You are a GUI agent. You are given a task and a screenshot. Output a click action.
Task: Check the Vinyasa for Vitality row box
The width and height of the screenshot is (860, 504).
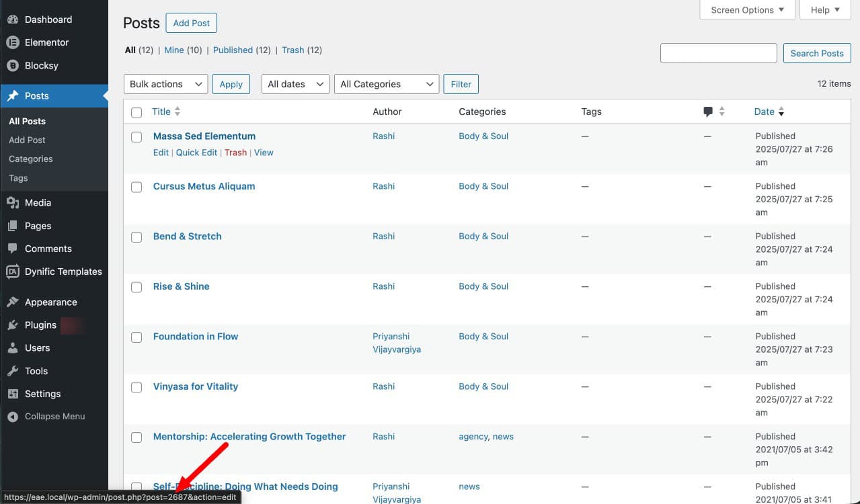tap(136, 388)
